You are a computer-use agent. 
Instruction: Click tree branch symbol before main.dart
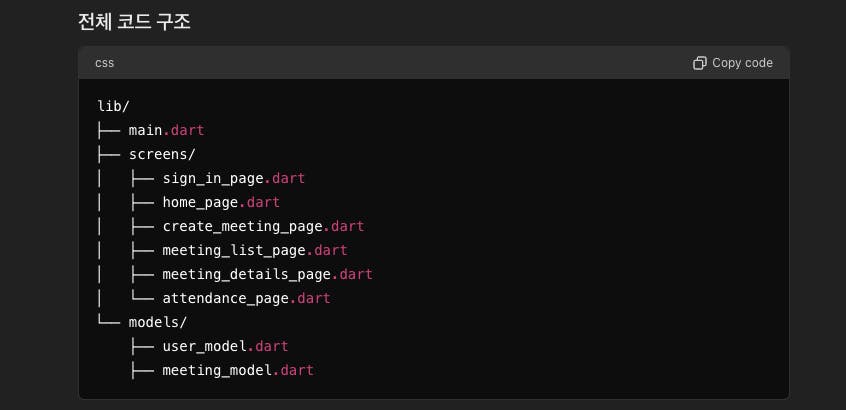point(109,130)
